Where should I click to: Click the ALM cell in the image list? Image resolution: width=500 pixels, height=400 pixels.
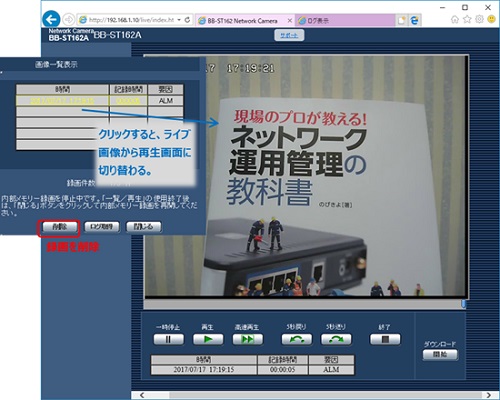(x=166, y=100)
